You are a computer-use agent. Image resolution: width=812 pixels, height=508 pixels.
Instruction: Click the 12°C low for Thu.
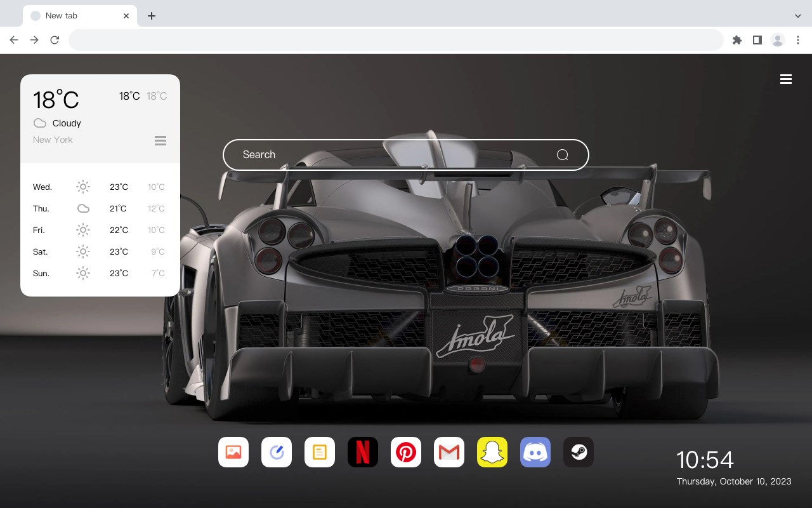(157, 209)
